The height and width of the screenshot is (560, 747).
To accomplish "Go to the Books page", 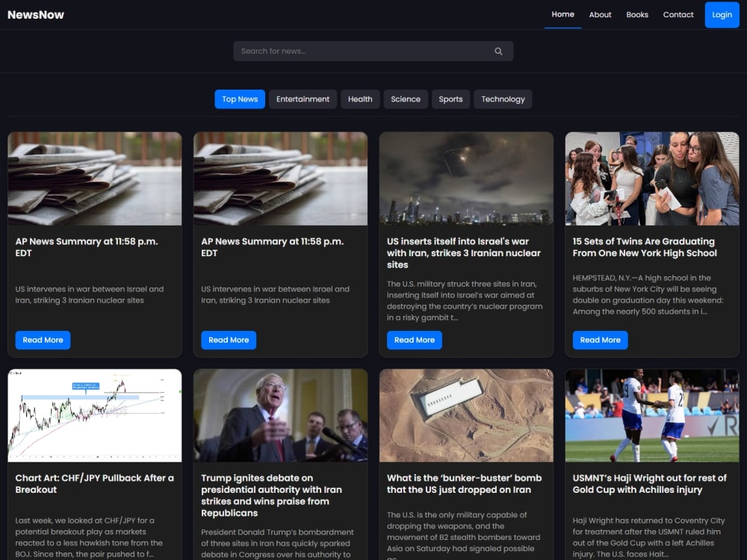I will 637,15.
